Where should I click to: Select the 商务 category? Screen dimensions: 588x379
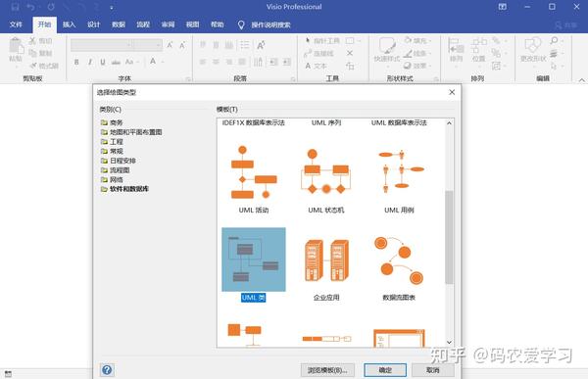112,122
